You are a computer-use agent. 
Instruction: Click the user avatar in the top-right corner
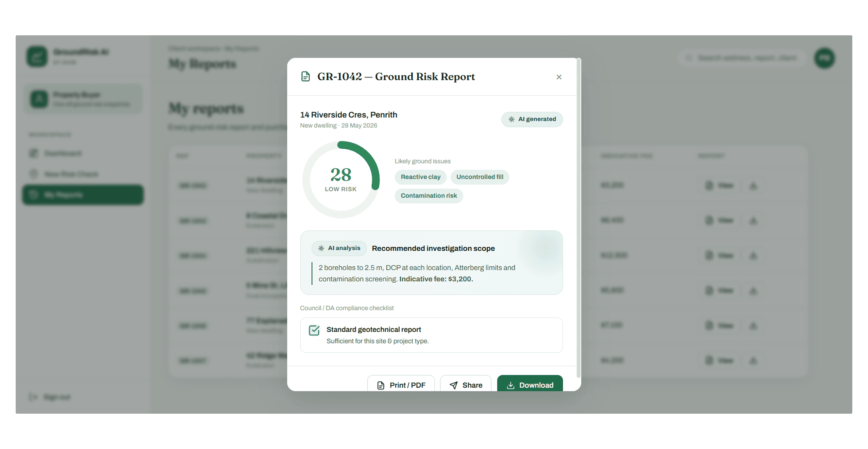coord(825,58)
